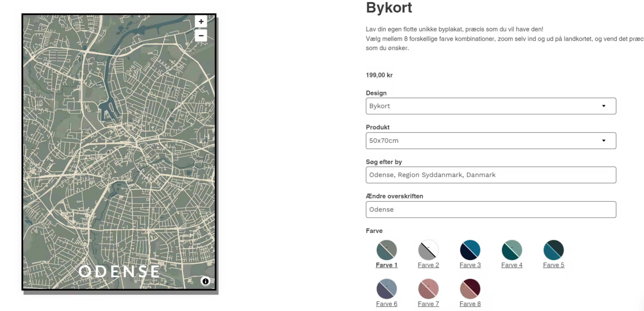Focus the Ændre overskriften text field
Image resolution: width=644 pixels, height=311 pixels.
tap(491, 210)
